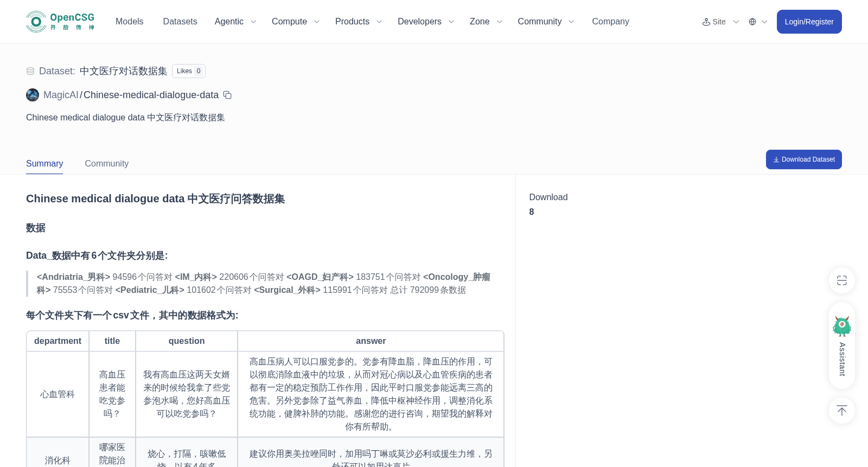Image resolution: width=868 pixels, height=467 pixels.
Task: Open the Assistant mascot panel
Action: click(842, 346)
